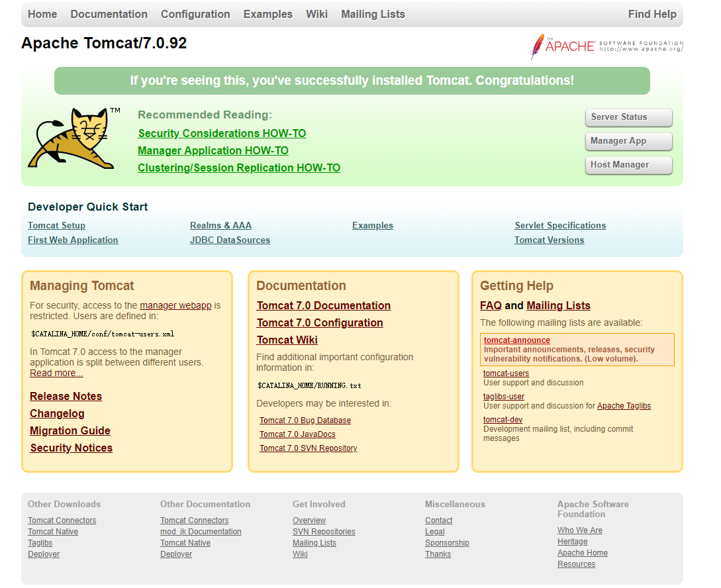Follow the manager webapp link
721x588 pixels.
coord(175,305)
